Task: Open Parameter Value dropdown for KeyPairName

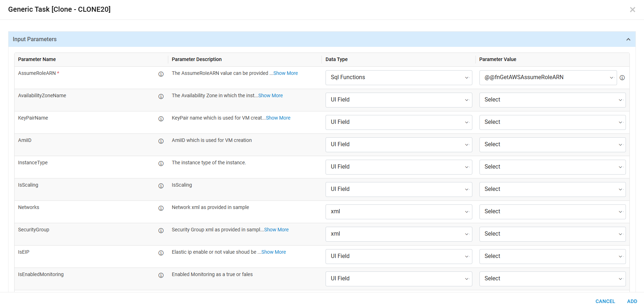Action: 552,122
